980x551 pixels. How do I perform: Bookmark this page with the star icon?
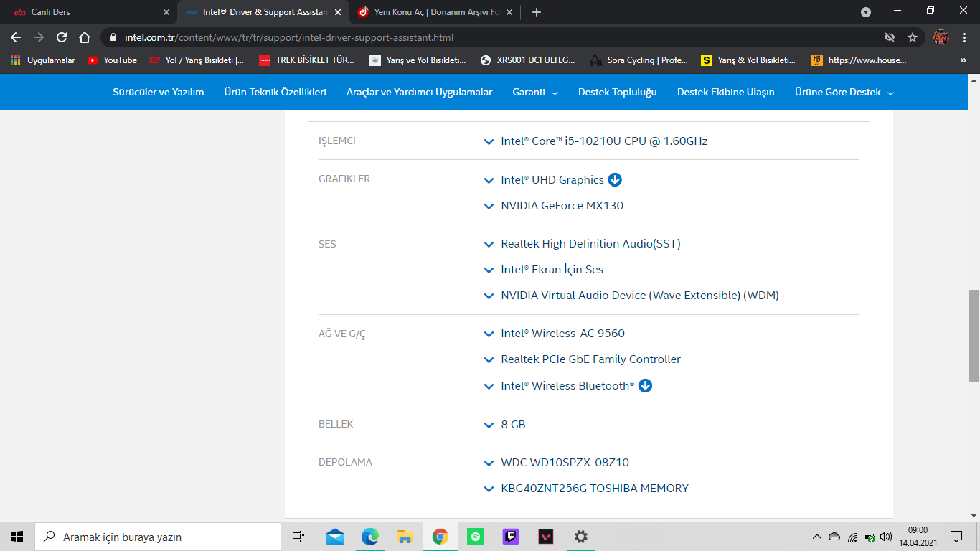913,37
